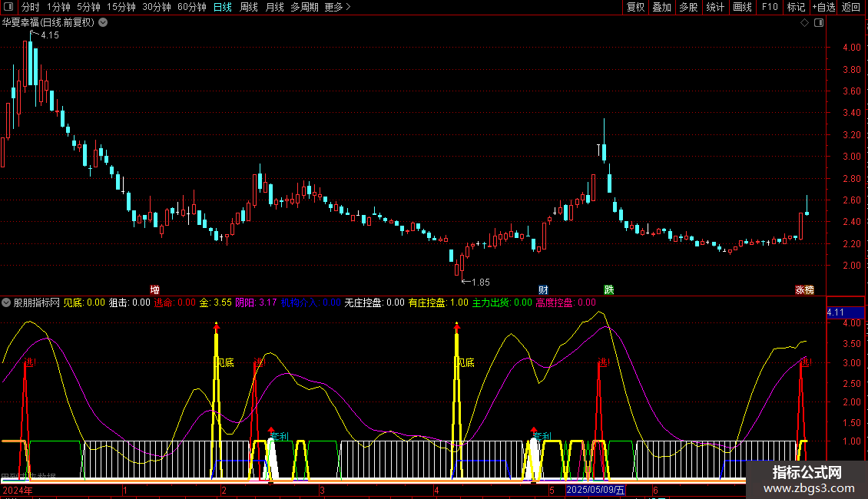Click the 2025/05/09 date marker on timeline
Viewport: 868px width, 499px height.
click(x=596, y=490)
